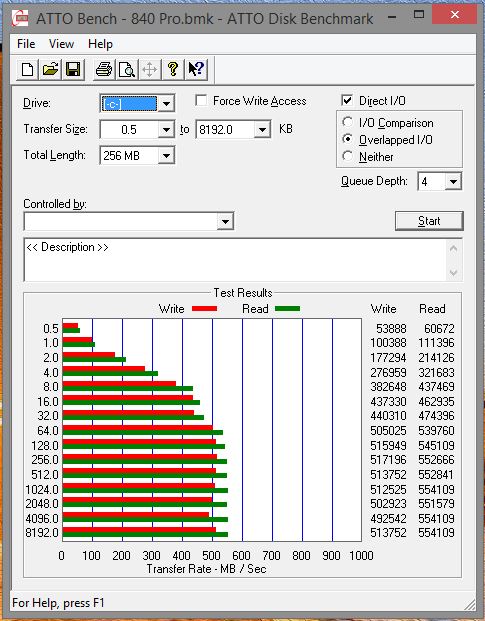Click the yellow question mark About icon
This screenshot has width=485, height=621.
pyautogui.click(x=173, y=70)
